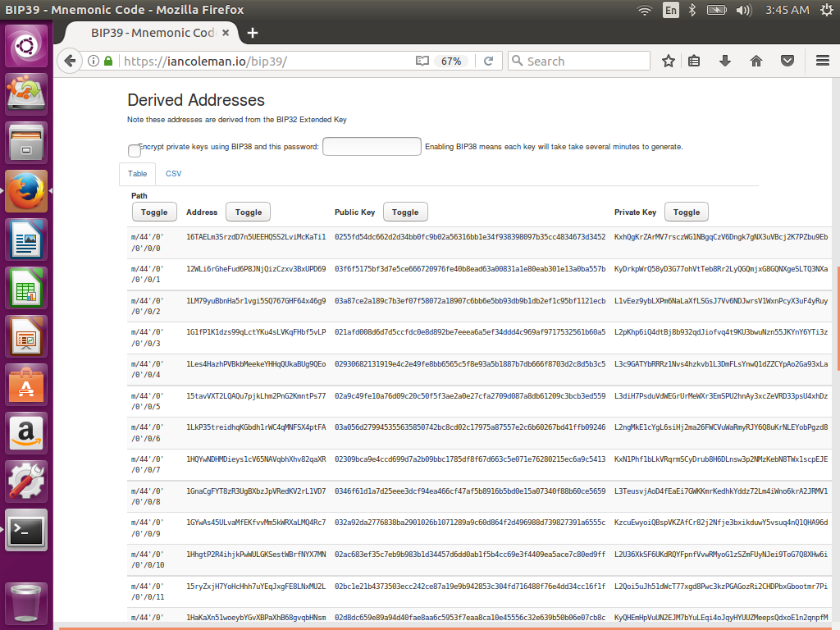Viewport: 840px width, 630px height.
Task: Open the Terminal from the Ubuntu launcher
Action: pyautogui.click(x=26, y=531)
